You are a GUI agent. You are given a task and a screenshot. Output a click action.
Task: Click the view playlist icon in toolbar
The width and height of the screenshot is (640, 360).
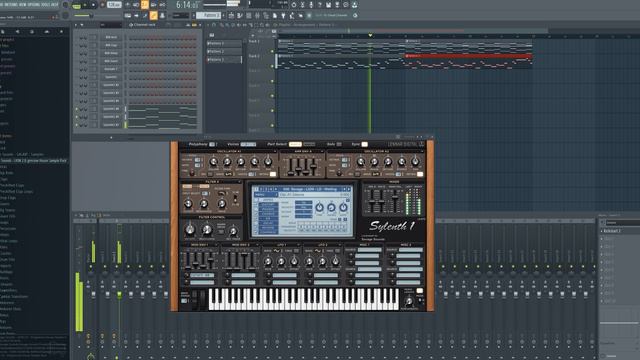coord(231,16)
